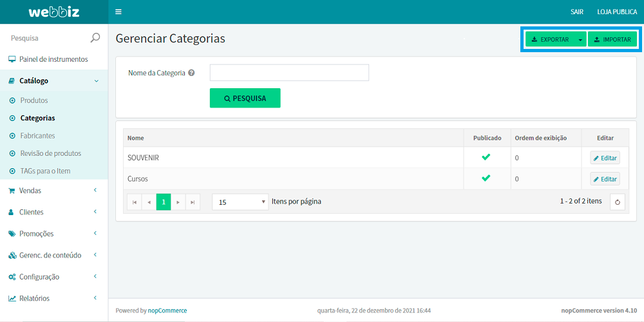Open Produtos in the Catálogo menu

(x=34, y=100)
